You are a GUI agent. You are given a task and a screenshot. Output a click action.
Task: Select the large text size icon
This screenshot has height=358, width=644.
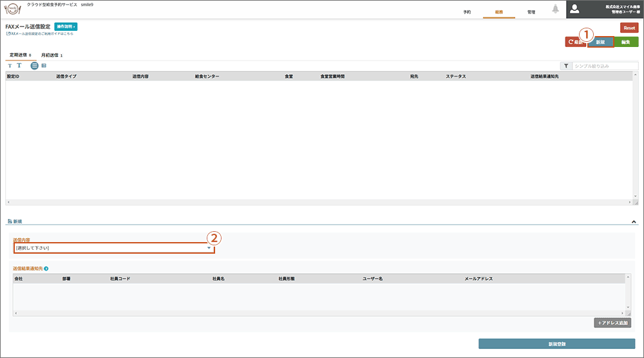[19, 66]
